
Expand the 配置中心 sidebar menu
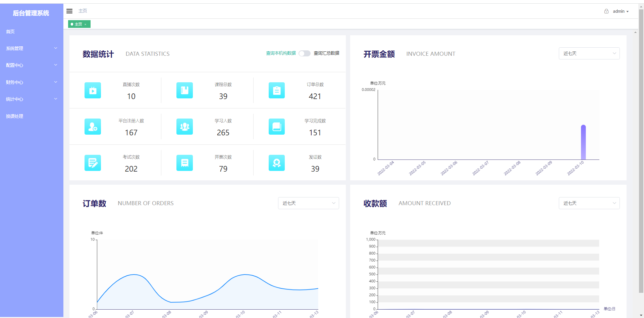32,65
